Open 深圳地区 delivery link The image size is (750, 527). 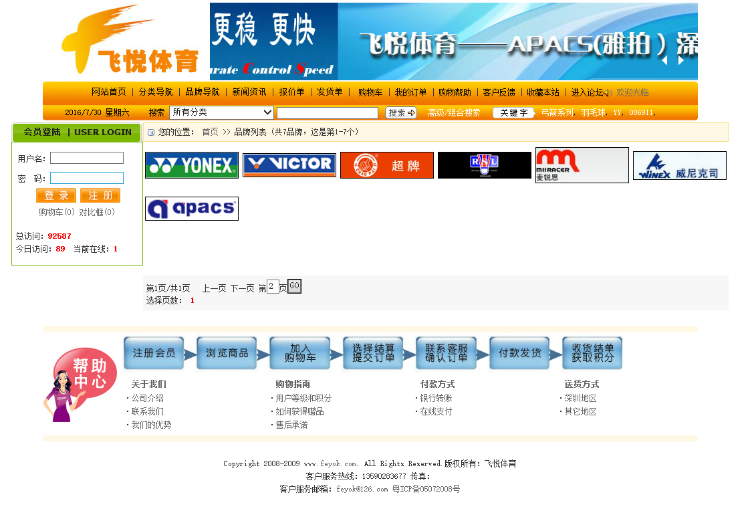580,398
